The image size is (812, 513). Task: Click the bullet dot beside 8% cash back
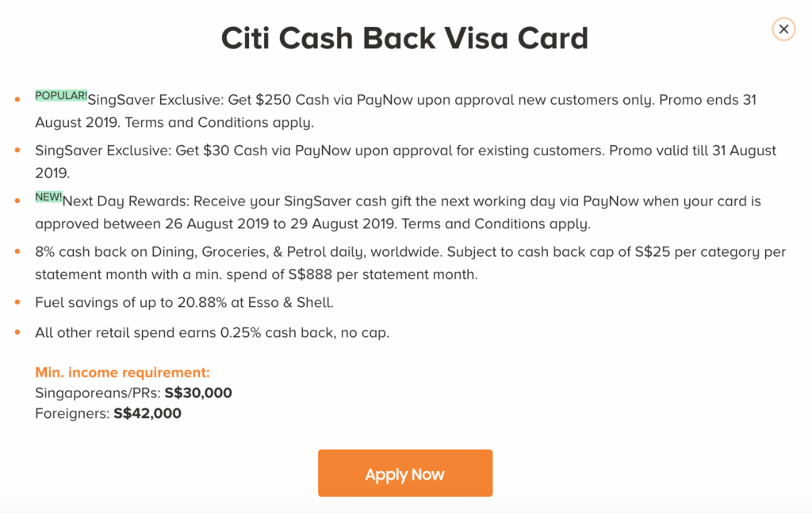(x=17, y=252)
